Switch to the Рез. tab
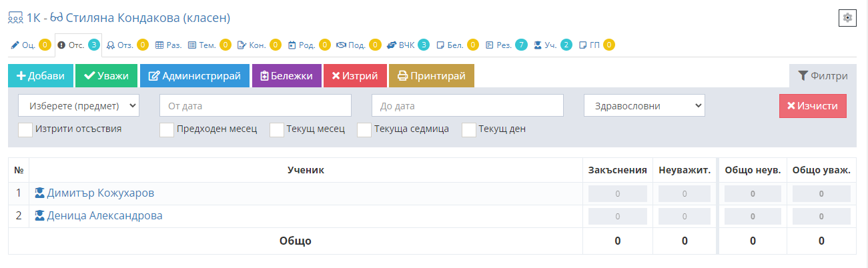 pos(506,45)
